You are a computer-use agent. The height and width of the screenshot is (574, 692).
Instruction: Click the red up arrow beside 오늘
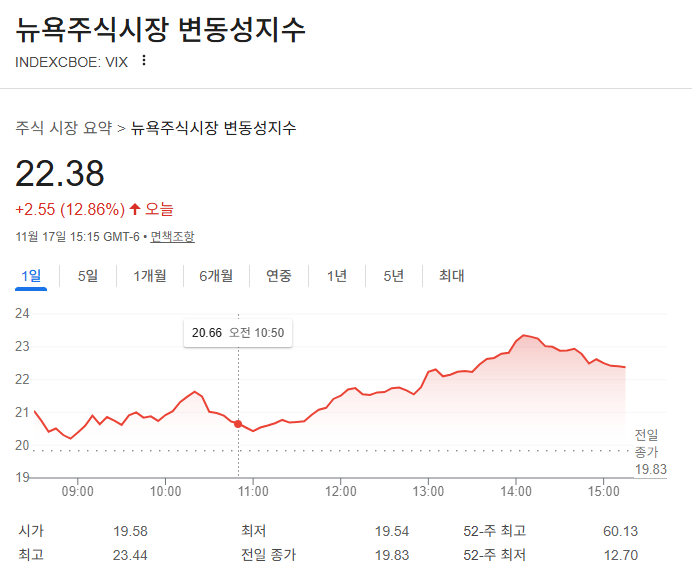pos(135,209)
